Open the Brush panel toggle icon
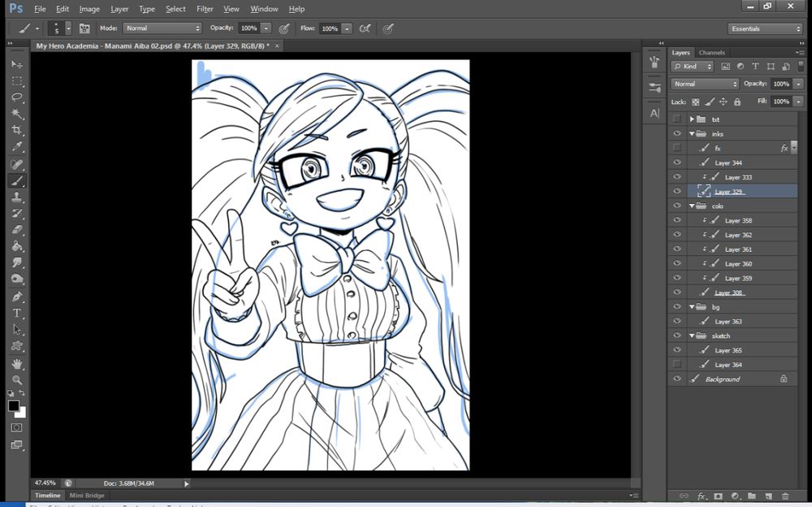This screenshot has height=507, width=812. click(x=84, y=28)
